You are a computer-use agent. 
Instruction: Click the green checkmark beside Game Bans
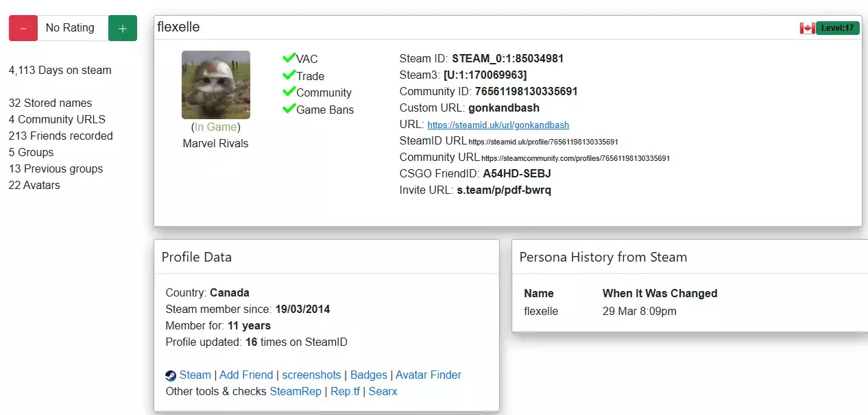tap(289, 109)
